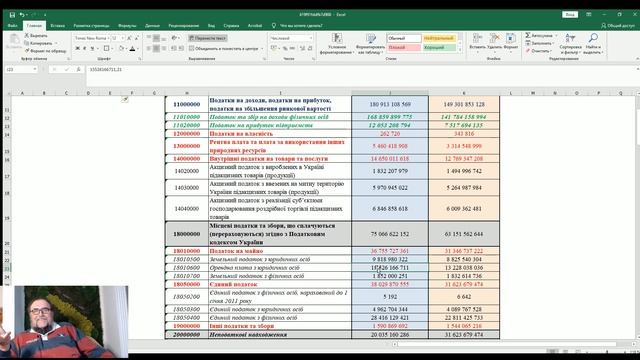Align text to middle vertically

tap(156, 38)
